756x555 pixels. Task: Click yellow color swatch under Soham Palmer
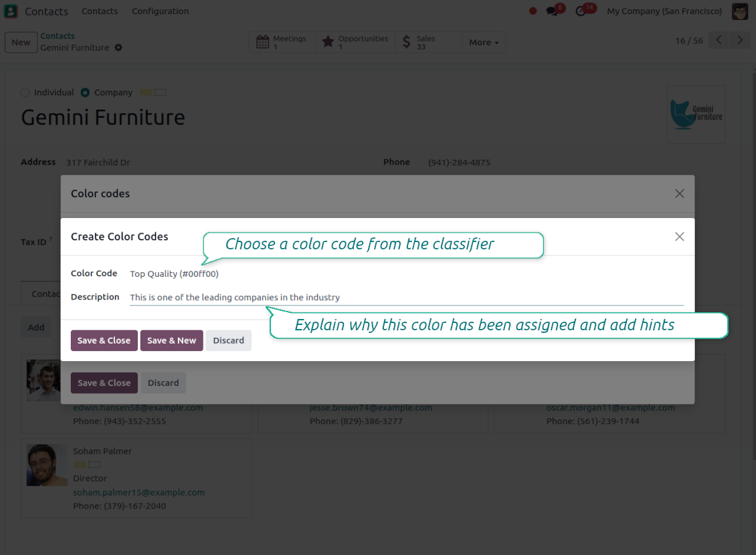[x=80, y=465]
